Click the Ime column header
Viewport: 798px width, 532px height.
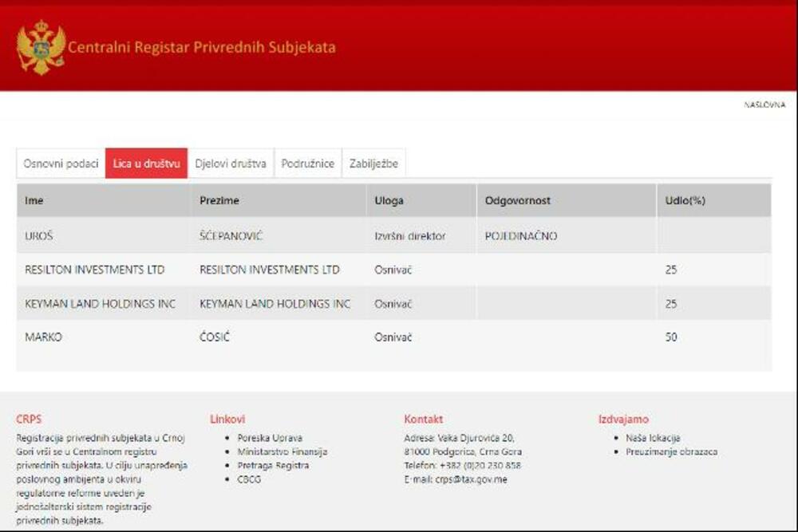[34, 201]
